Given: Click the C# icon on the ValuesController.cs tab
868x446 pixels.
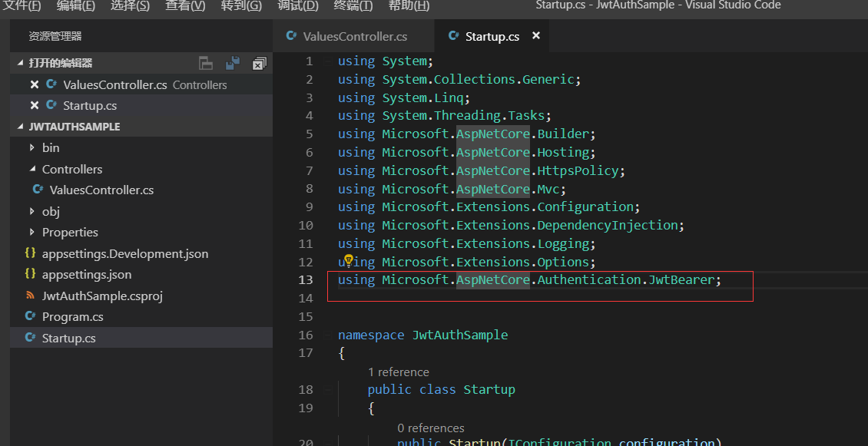Looking at the screenshot, I should [x=291, y=36].
